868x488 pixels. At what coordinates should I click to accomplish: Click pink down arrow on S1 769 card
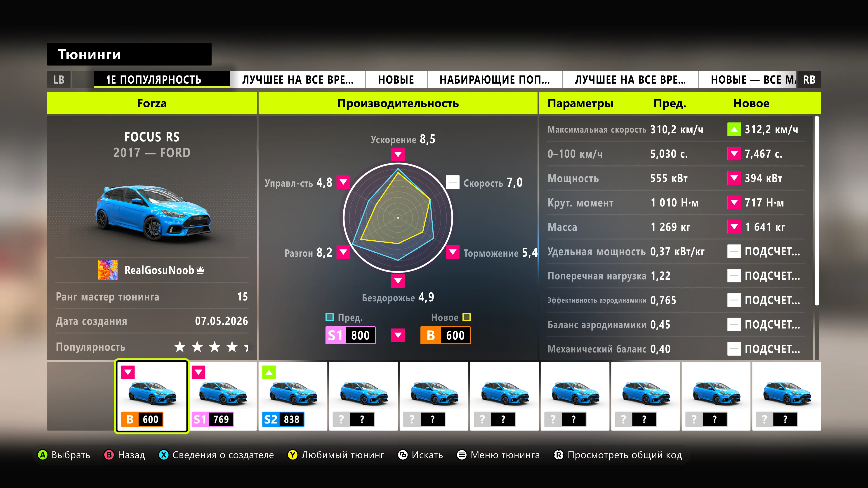click(198, 373)
